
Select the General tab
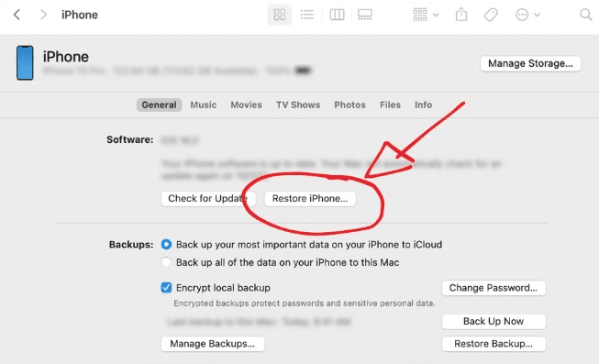(159, 105)
